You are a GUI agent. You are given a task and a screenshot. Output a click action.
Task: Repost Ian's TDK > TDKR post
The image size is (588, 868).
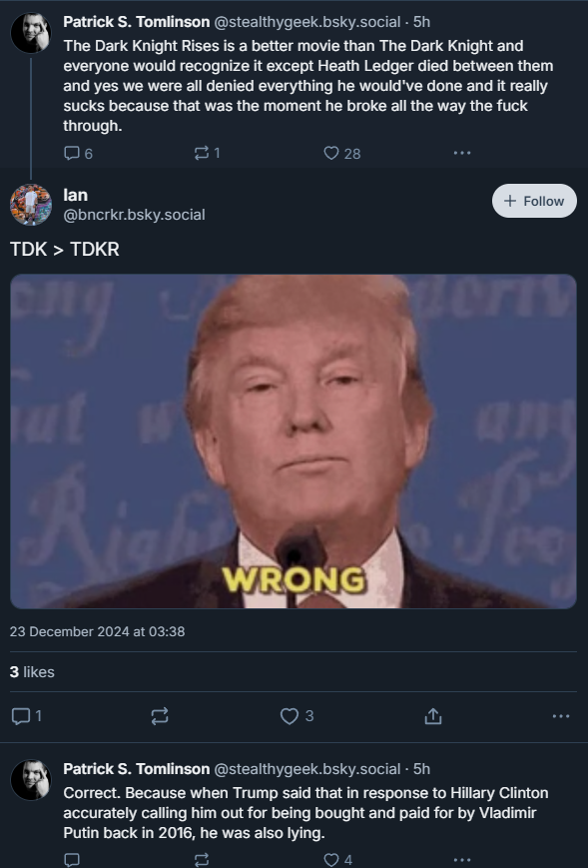pos(160,716)
